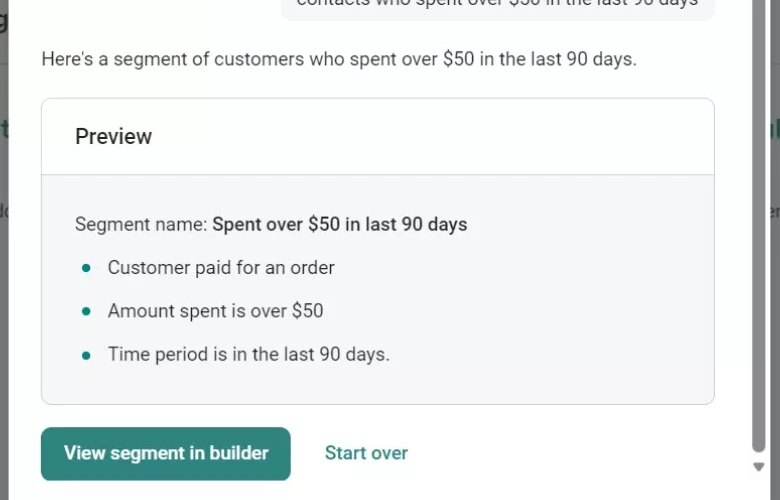
Task: Open the segment with View segment in builder
Action: pos(166,454)
